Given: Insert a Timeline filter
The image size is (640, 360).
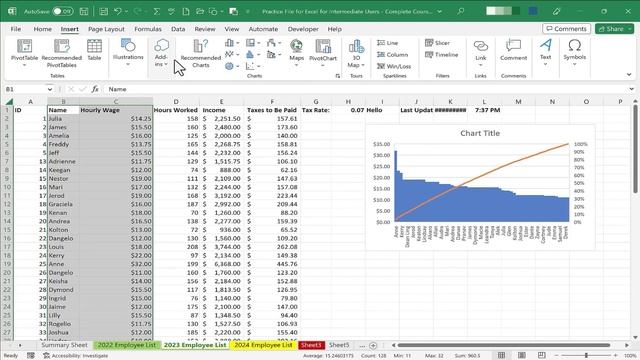Looking at the screenshot, I should pos(441,54).
